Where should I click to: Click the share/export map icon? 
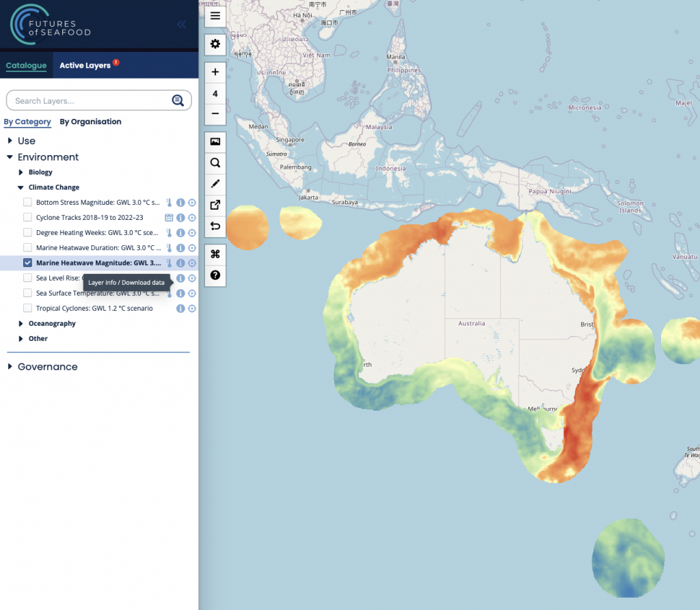coord(215,204)
